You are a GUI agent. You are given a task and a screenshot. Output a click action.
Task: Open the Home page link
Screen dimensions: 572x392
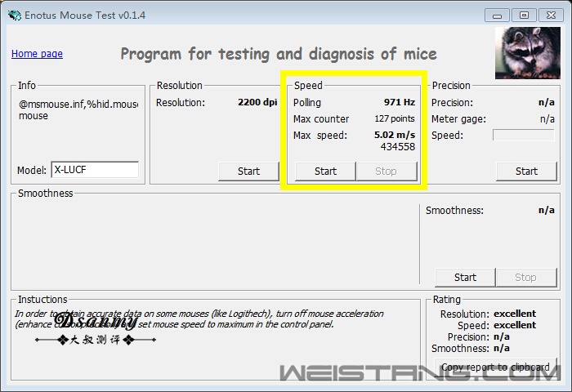pyautogui.click(x=37, y=54)
